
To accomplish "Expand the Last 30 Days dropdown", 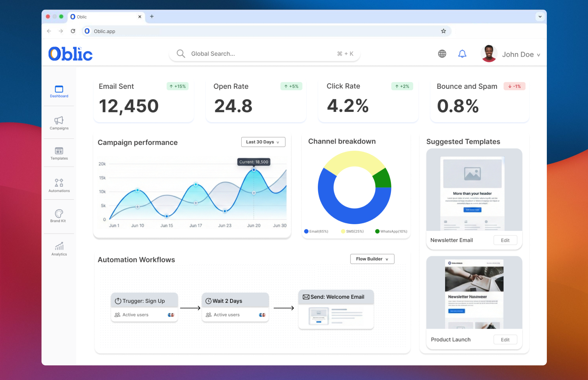I will (263, 142).
